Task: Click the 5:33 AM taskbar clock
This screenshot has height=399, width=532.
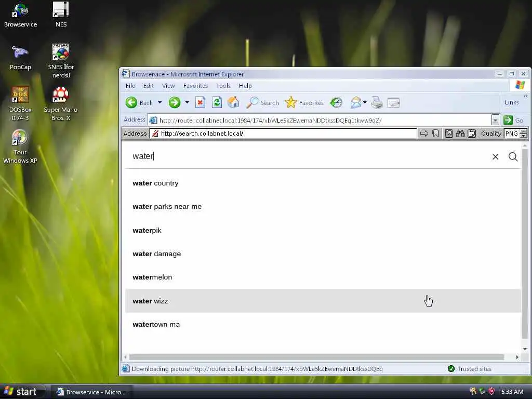Action: [512, 392]
